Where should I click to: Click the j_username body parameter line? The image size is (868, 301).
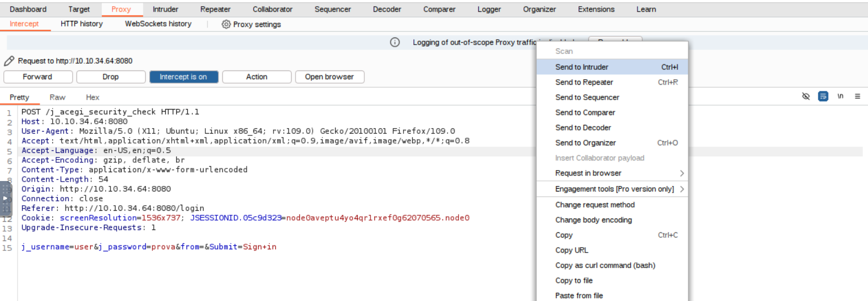(149, 247)
